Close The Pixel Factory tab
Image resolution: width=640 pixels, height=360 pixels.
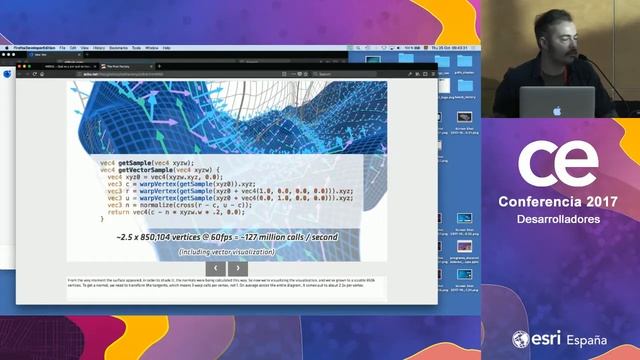(151, 67)
